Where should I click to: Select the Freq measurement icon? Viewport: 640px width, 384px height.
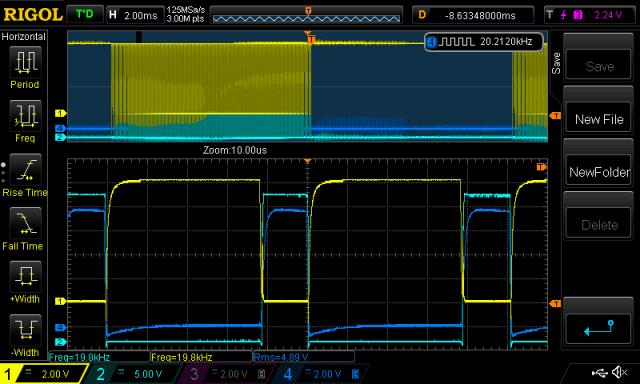pos(25,115)
